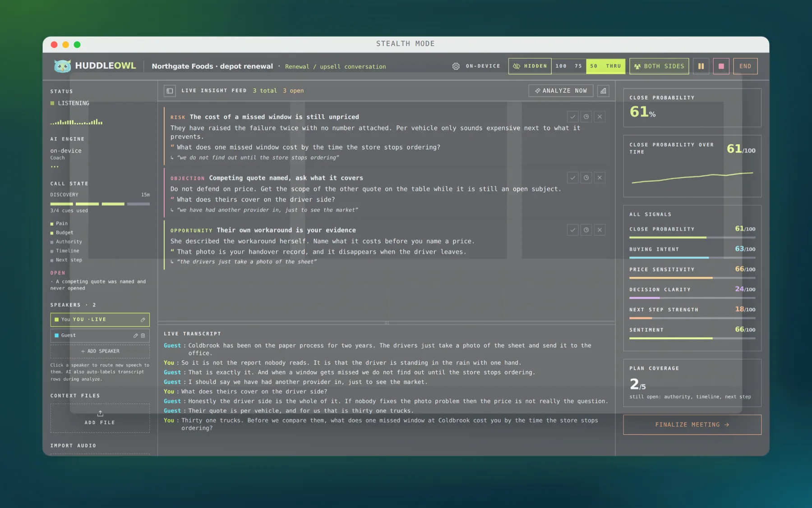Viewport: 812px width, 508px height.
Task: Toggle BOTH SIDES capture
Action: click(659, 66)
